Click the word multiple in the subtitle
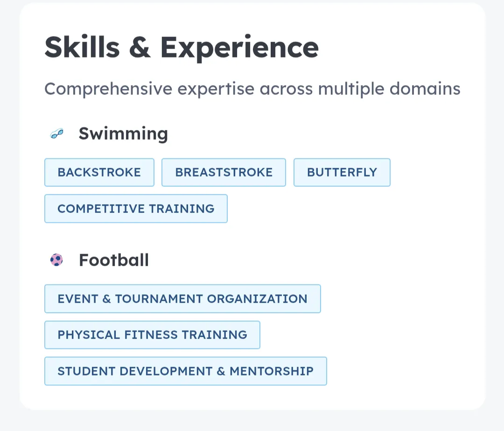Viewport: 504px width, 431px height. tap(351, 89)
